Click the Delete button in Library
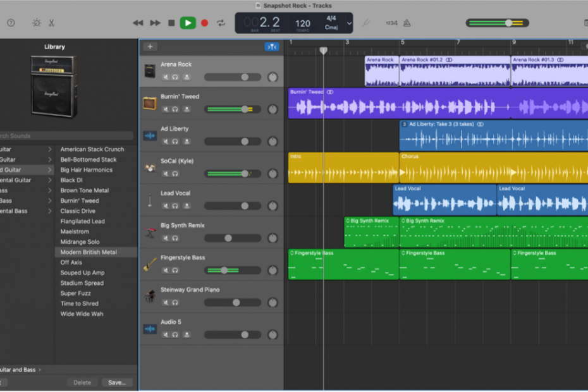This screenshot has width=588, height=392. [82, 383]
